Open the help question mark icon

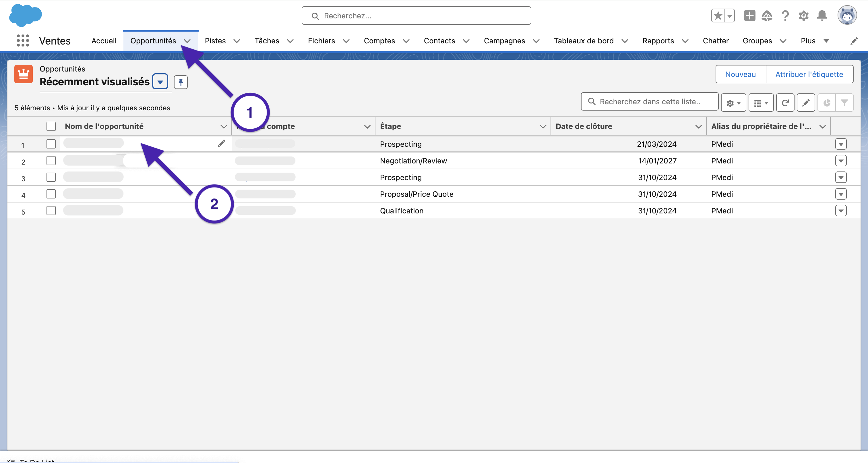coord(785,16)
